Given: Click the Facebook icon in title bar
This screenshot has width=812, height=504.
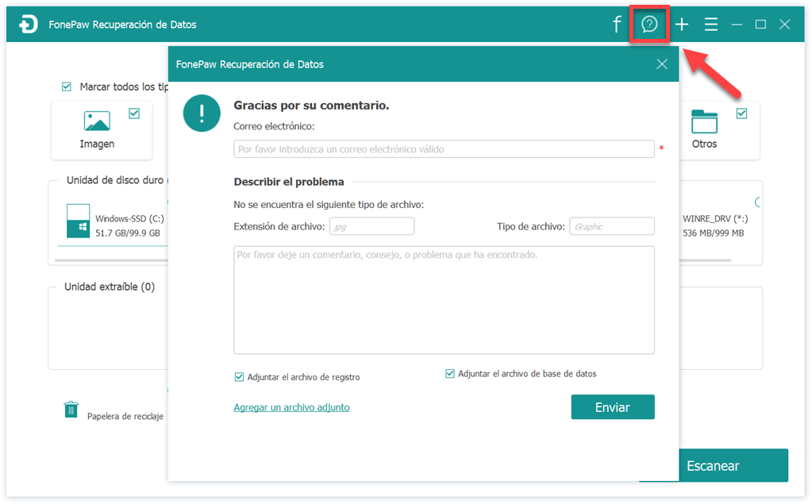Looking at the screenshot, I should [617, 25].
